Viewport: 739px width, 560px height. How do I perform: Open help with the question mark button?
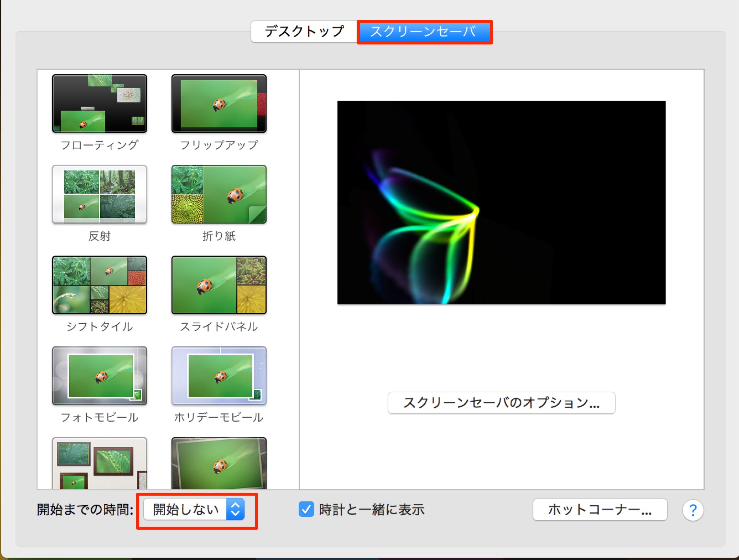coord(693,510)
